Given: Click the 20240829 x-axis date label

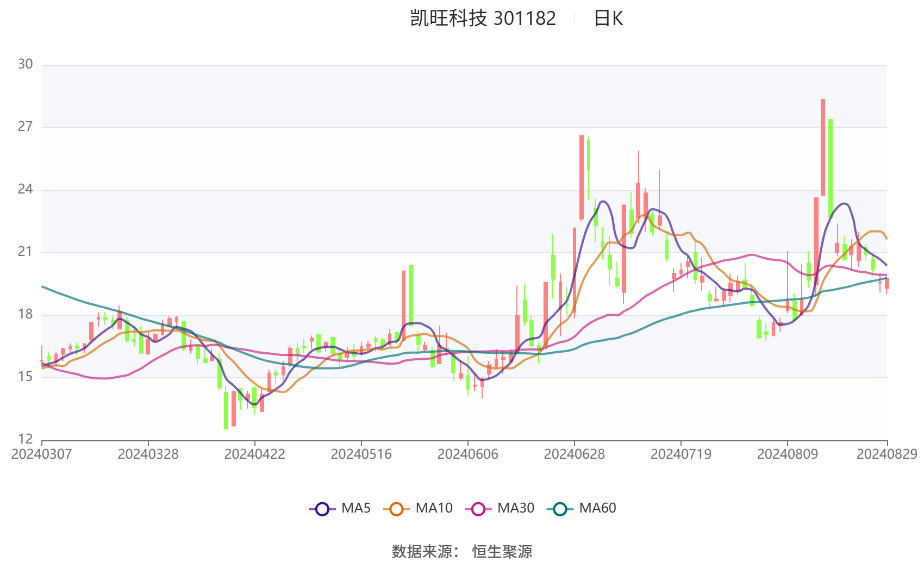Looking at the screenshot, I should pyautogui.click(x=887, y=454).
